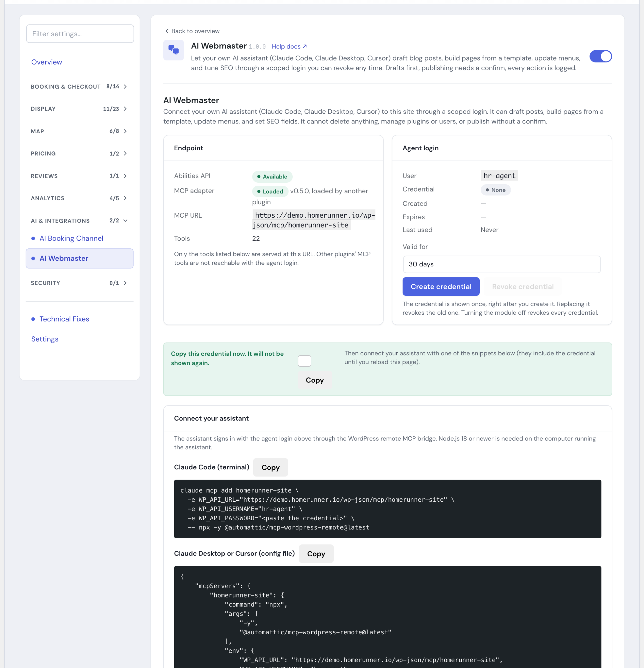Click the None credential status badge
The image size is (644, 668).
pyautogui.click(x=495, y=190)
